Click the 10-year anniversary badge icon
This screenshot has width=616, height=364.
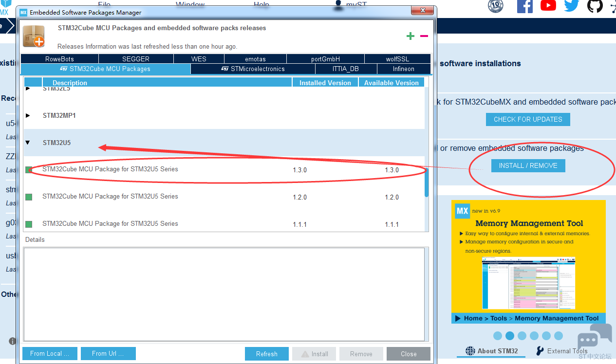pos(496,5)
